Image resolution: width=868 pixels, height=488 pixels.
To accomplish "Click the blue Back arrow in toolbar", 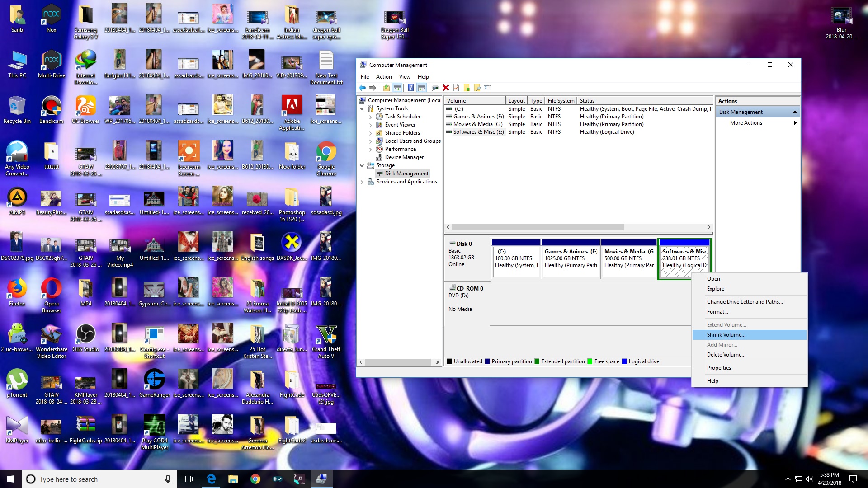I will click(x=362, y=88).
